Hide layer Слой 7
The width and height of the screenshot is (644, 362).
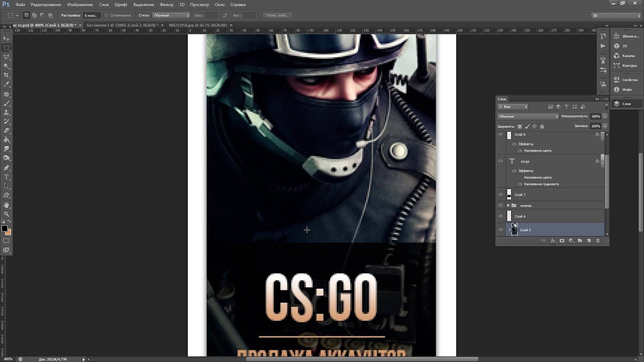tap(500, 195)
